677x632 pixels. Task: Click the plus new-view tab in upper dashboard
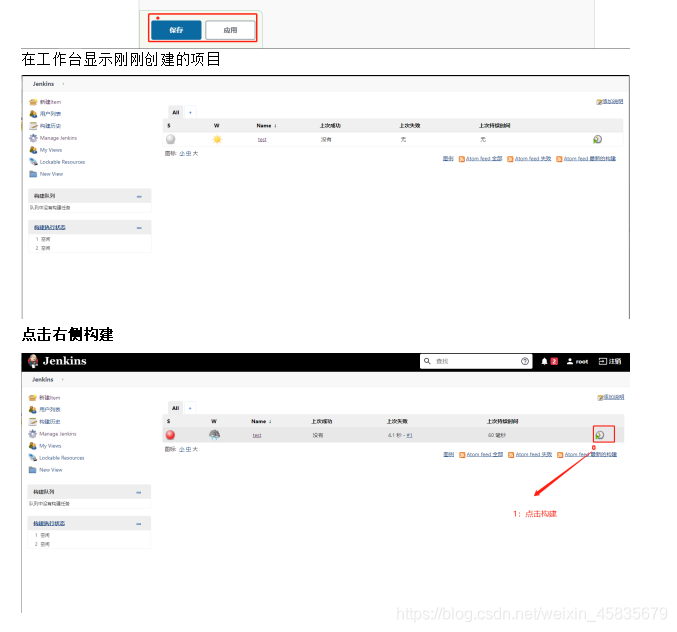(190, 112)
